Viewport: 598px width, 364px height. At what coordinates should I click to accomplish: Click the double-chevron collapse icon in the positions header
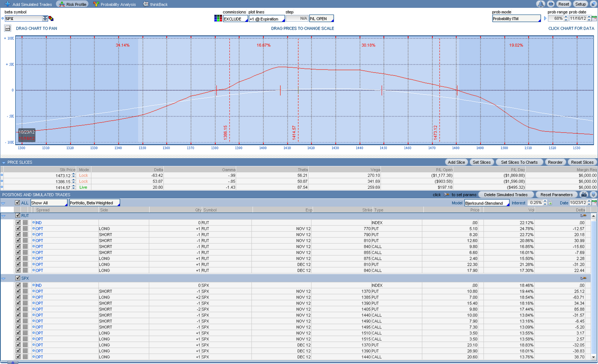coord(593,195)
